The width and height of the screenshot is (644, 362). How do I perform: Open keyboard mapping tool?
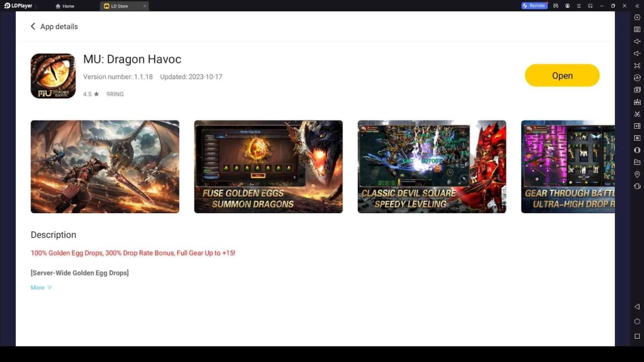point(637,30)
